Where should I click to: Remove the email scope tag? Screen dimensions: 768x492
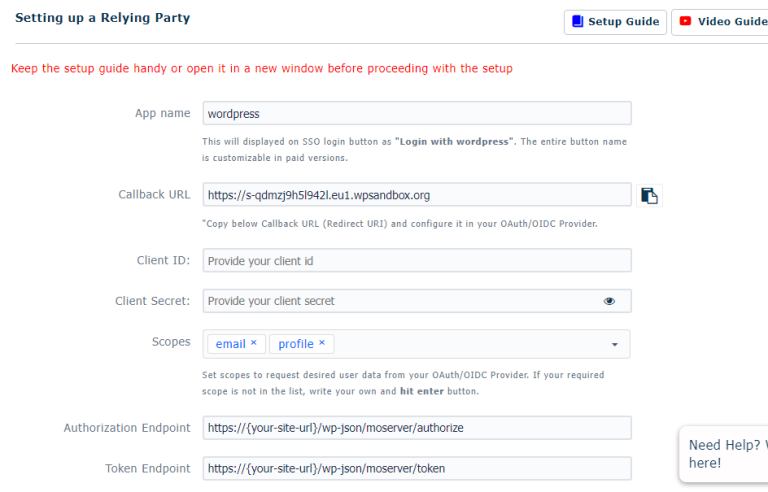[254, 343]
